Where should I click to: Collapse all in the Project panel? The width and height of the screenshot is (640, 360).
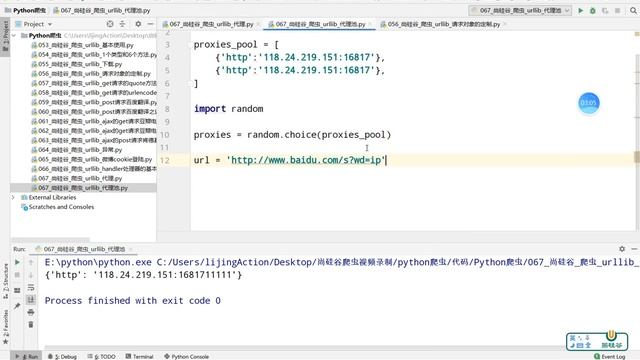(x=122, y=24)
